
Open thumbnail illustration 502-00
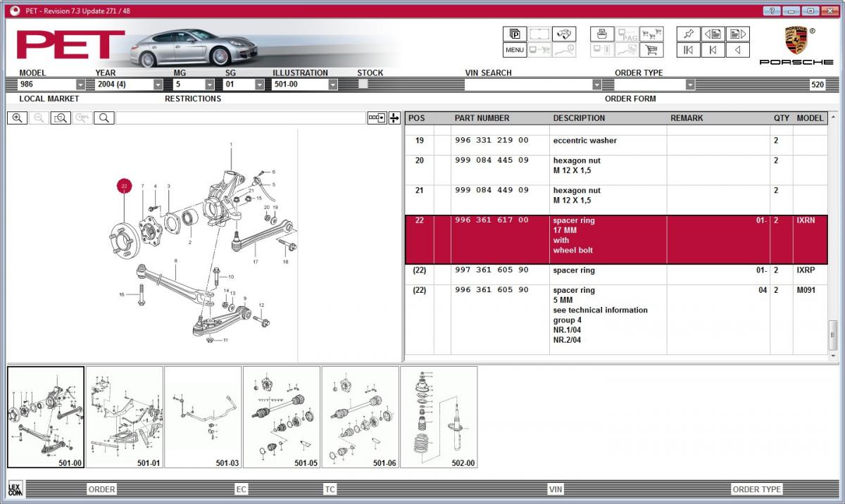coord(439,417)
